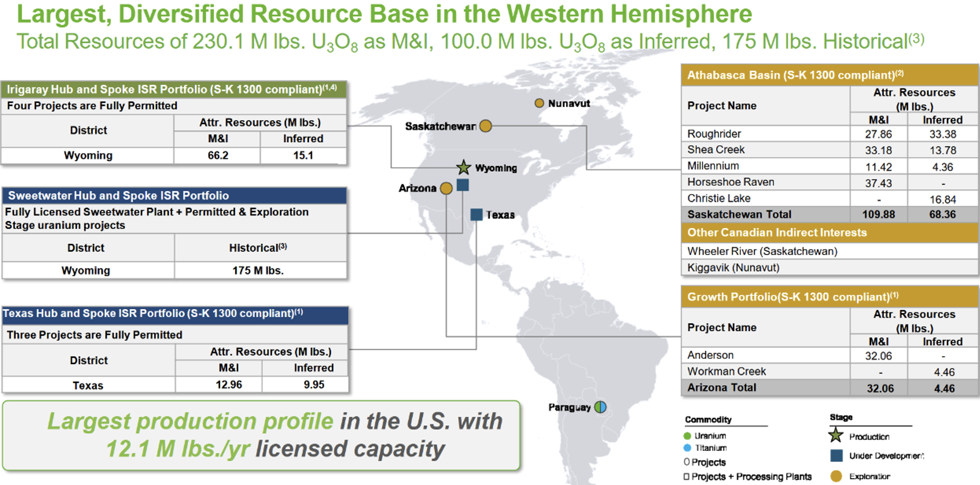The image size is (980, 485).
Task: Select the Texas blue square marker
Action: pos(476,215)
